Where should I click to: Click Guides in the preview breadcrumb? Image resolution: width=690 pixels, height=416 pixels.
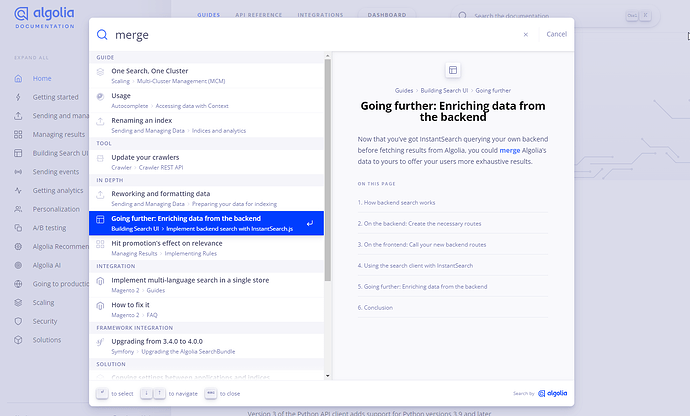[x=404, y=90]
